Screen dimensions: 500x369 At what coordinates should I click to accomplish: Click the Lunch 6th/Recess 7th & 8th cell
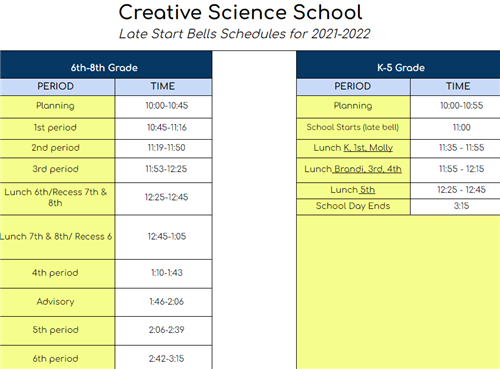(57, 199)
